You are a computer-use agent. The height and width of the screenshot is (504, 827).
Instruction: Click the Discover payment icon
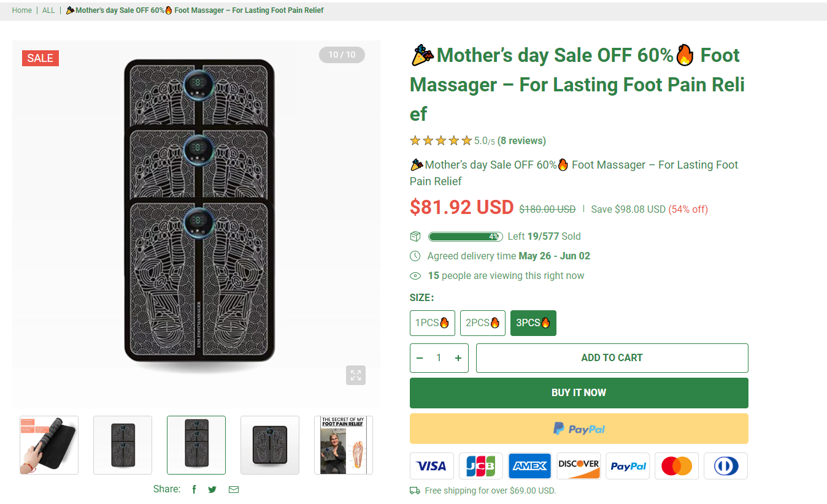[x=579, y=466]
